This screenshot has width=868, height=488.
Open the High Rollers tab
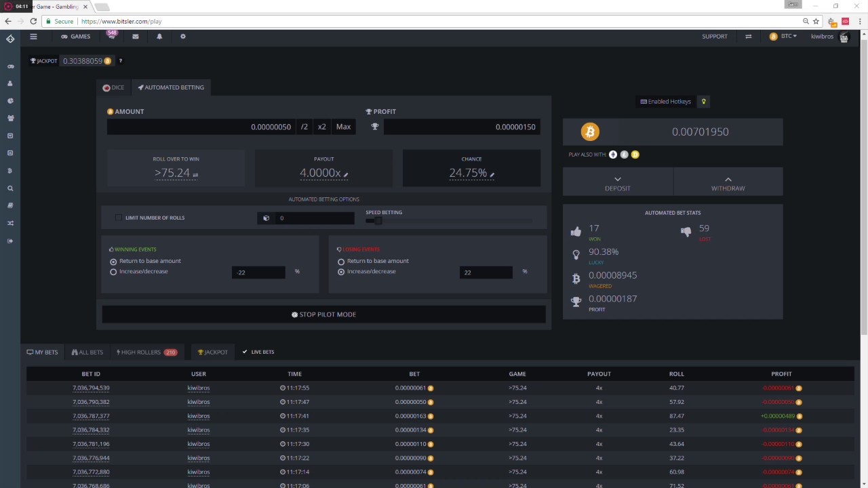tap(146, 352)
